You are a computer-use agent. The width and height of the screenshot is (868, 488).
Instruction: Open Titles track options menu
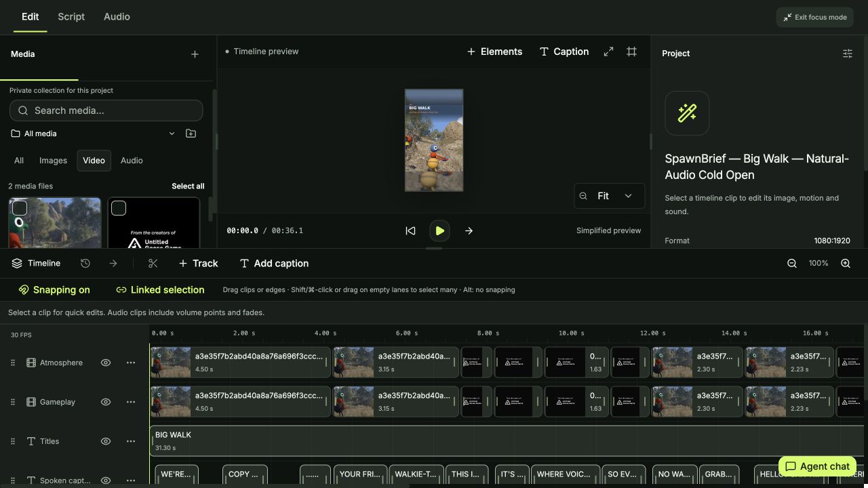[x=131, y=441]
